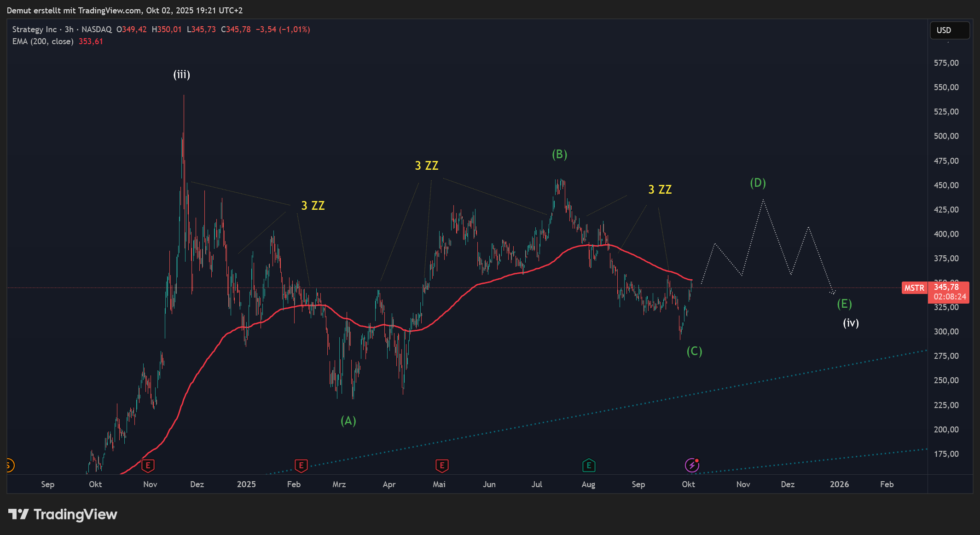This screenshot has width=980, height=535.
Task: Select the white (iii) wave label
Action: (x=181, y=75)
